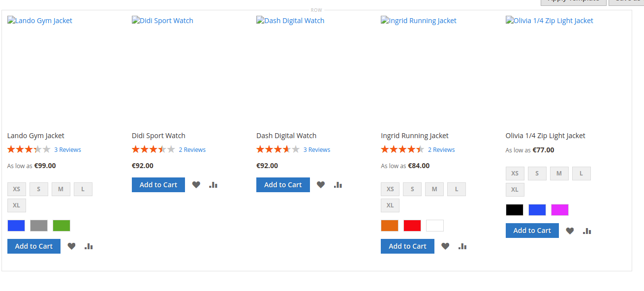Add Ingrid Running Jacket to compare list
Image resolution: width=644 pixels, height=291 pixels.
coord(462,246)
